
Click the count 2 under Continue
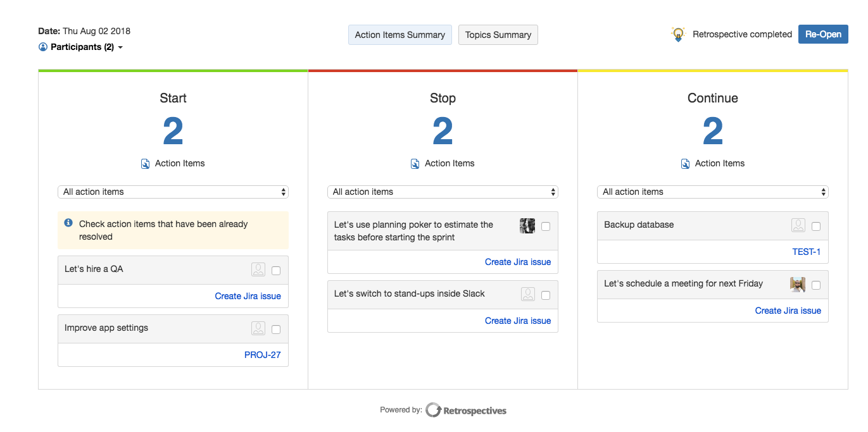713,132
